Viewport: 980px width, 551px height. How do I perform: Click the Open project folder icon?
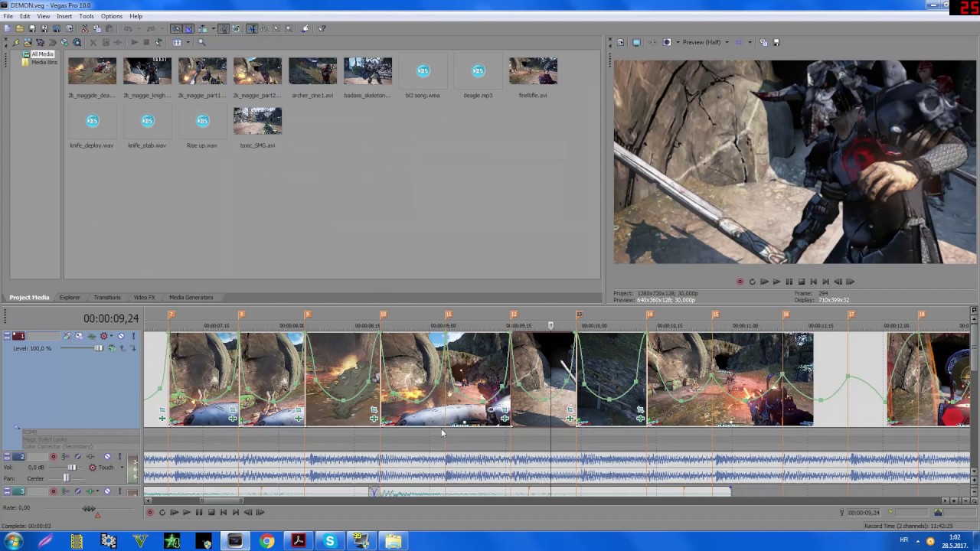coord(20,28)
